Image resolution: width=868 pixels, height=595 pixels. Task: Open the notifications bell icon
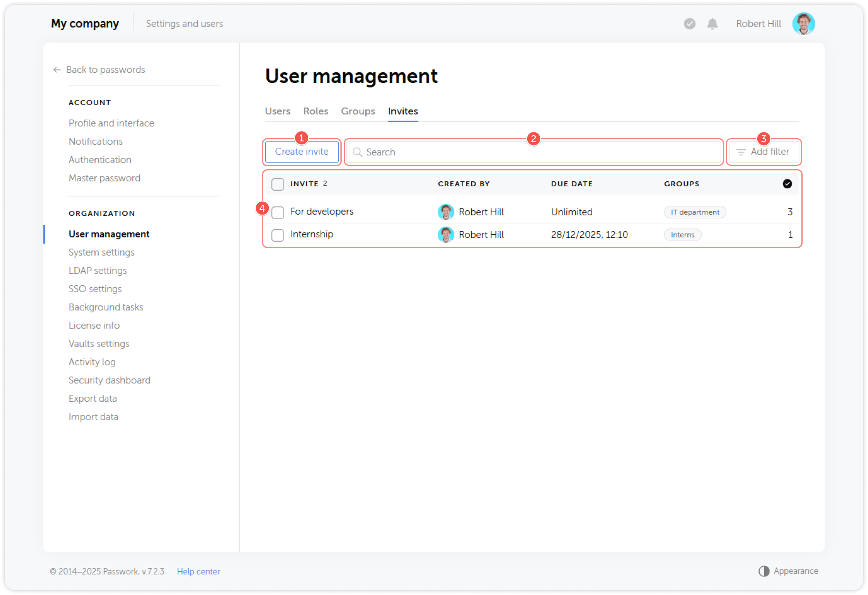pos(712,24)
